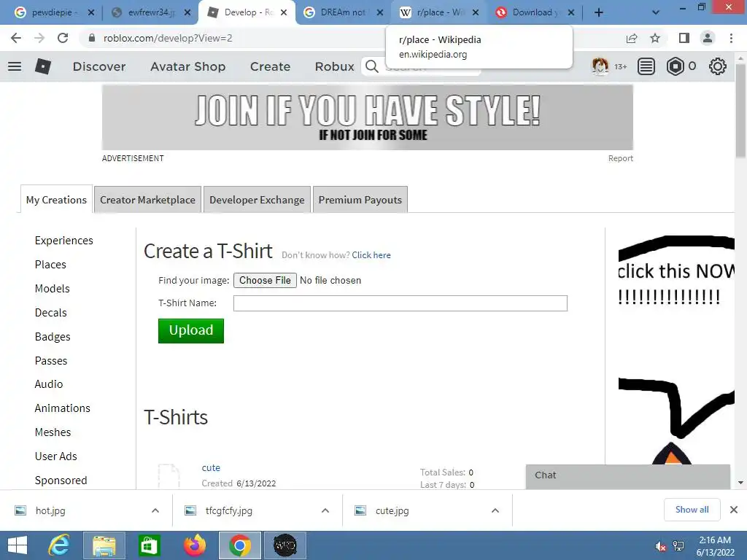Close the downloads bar with the X
The width and height of the screenshot is (747, 560).
click(x=734, y=510)
